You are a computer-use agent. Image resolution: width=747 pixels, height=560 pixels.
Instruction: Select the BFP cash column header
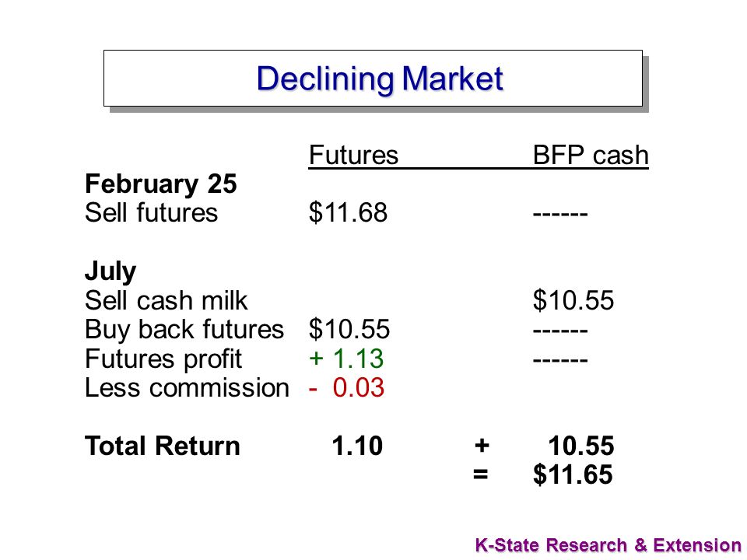click(x=591, y=156)
